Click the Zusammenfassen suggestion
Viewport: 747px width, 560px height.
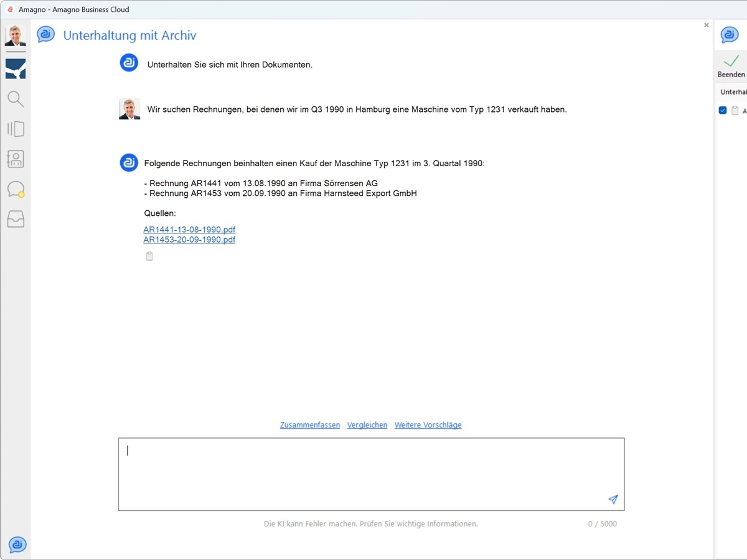pos(310,425)
